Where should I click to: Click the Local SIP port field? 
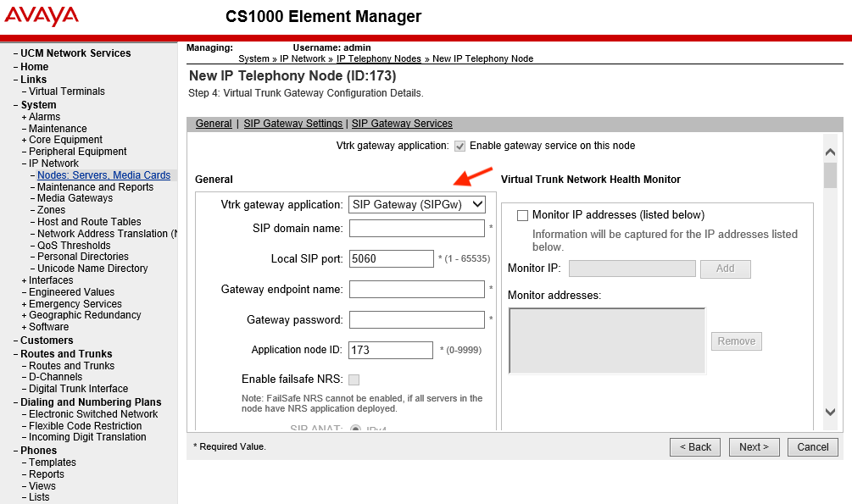pos(391,259)
